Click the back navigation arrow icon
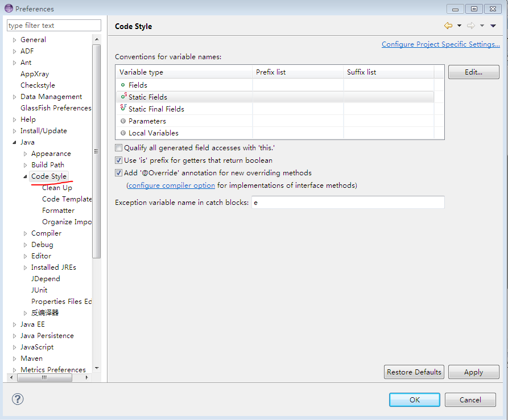Image resolution: width=508 pixels, height=420 pixels. (448, 26)
